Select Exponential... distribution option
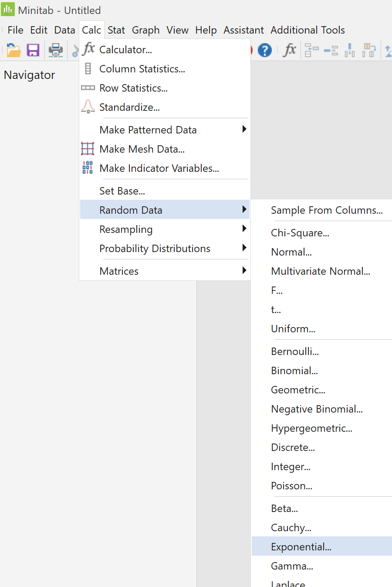 coord(322,547)
